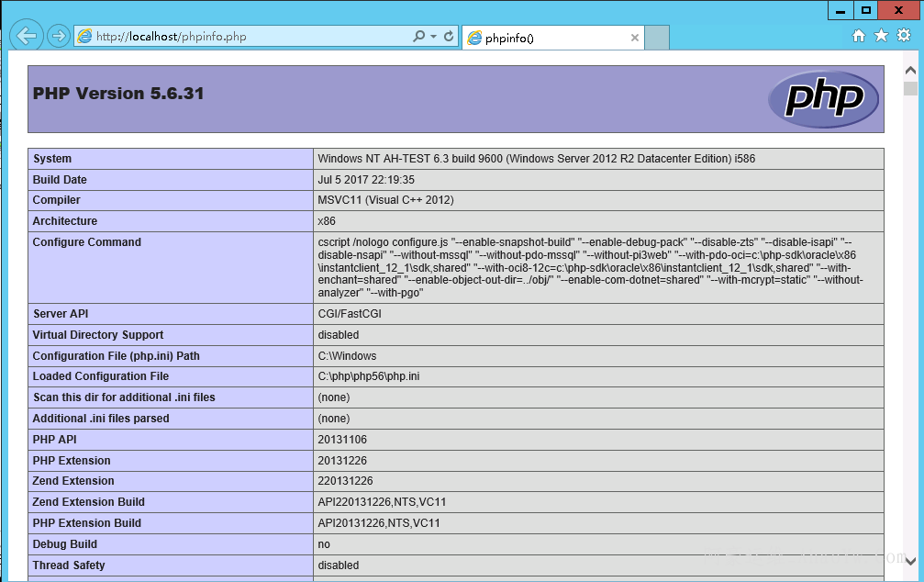Click the PHP Version 5.6.31 heading

pos(118,94)
